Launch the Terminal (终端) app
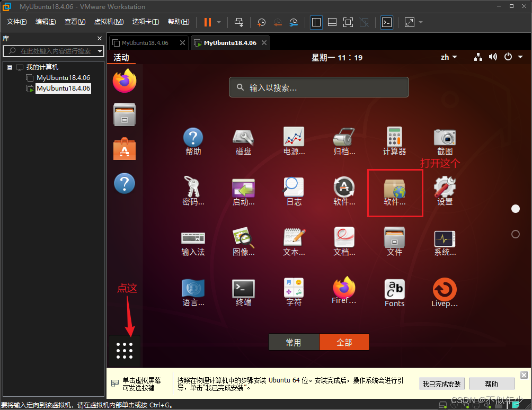Viewport: 532px width, 410px height. click(x=243, y=292)
